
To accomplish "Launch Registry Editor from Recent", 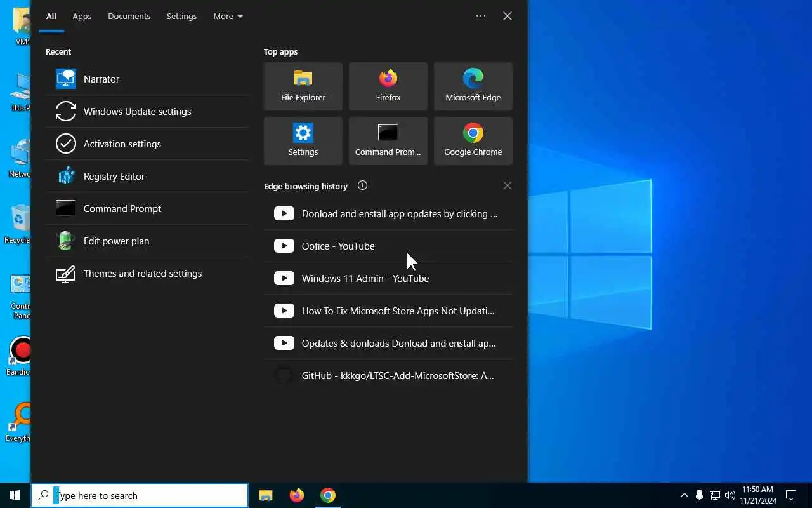I will 147,176.
